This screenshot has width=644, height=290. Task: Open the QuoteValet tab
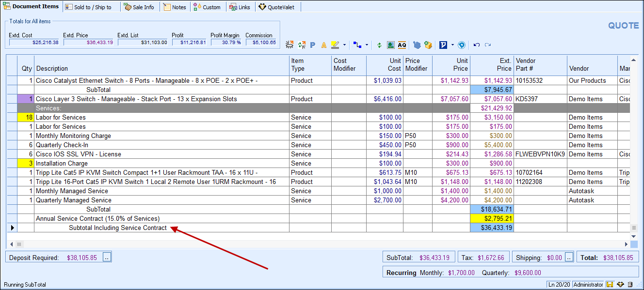[276, 7]
